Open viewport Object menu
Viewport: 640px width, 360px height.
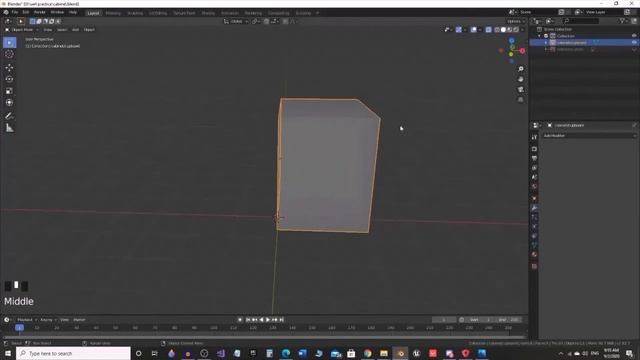tap(89, 30)
